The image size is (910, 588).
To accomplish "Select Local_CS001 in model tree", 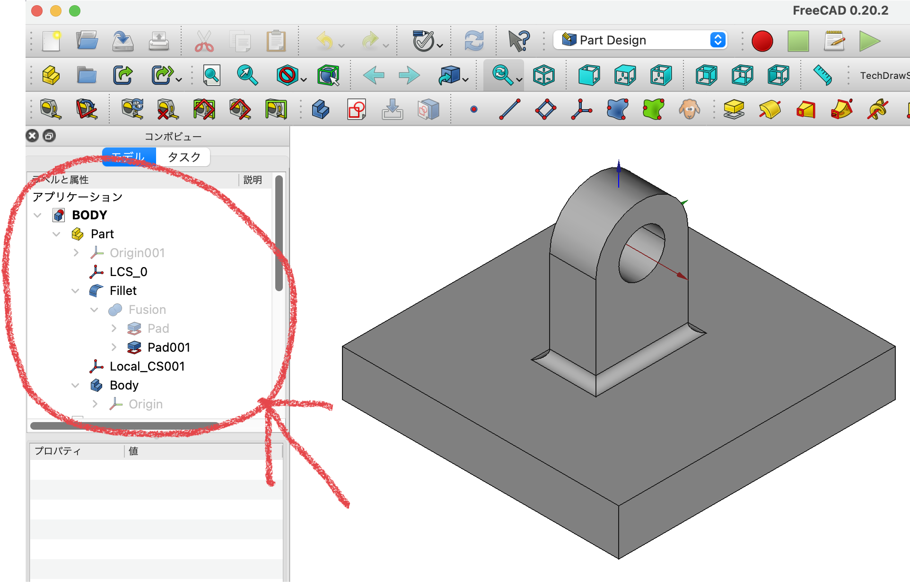I will pyautogui.click(x=147, y=366).
